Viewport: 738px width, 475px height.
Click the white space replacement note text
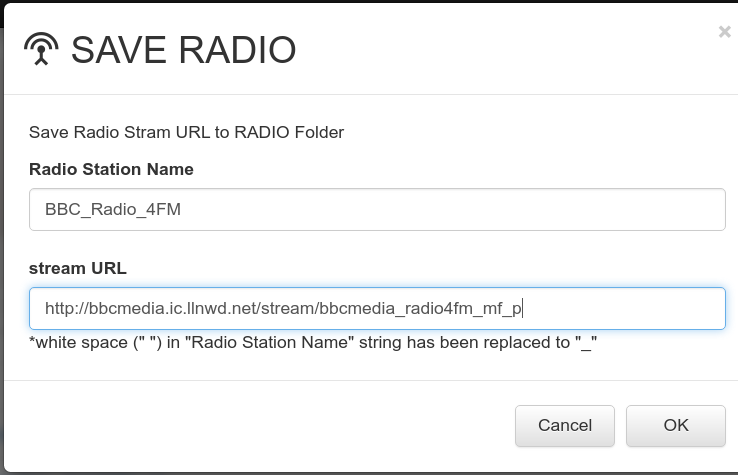(313, 343)
